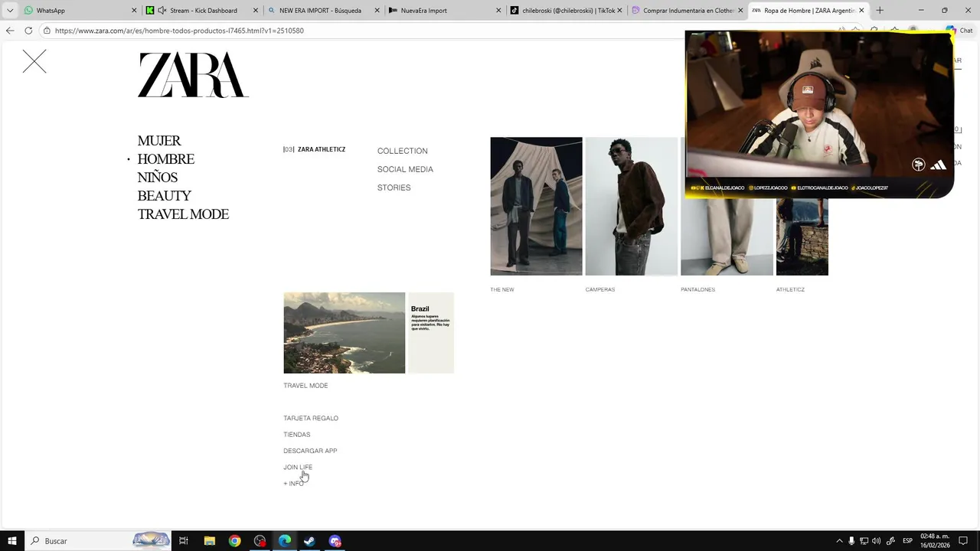Select MUJER category
The width and height of the screenshot is (980, 551).
pos(159,141)
